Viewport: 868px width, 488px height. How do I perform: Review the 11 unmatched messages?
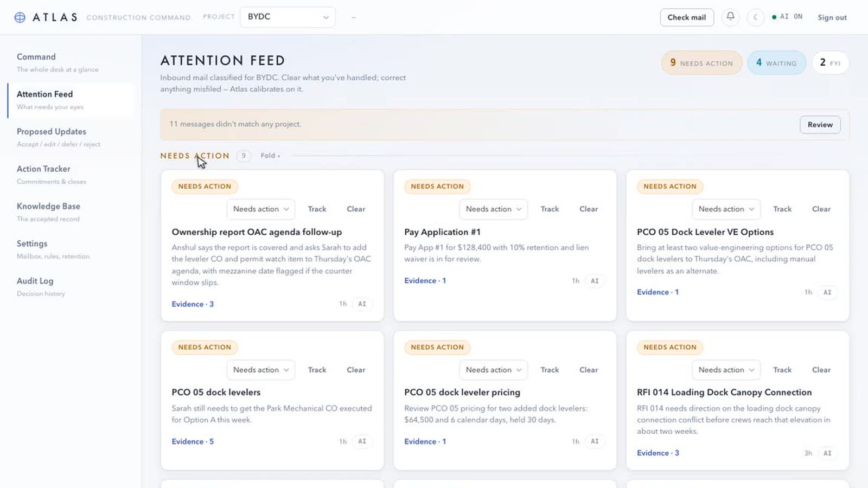tap(820, 125)
